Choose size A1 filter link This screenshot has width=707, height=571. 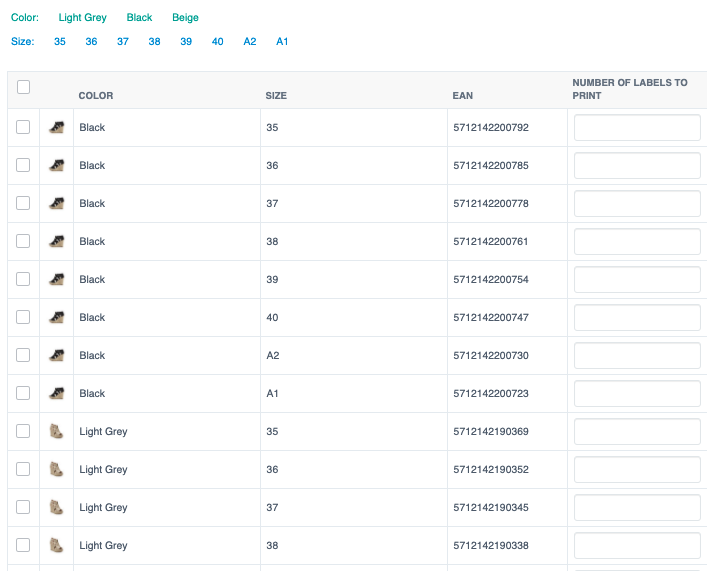coord(282,41)
